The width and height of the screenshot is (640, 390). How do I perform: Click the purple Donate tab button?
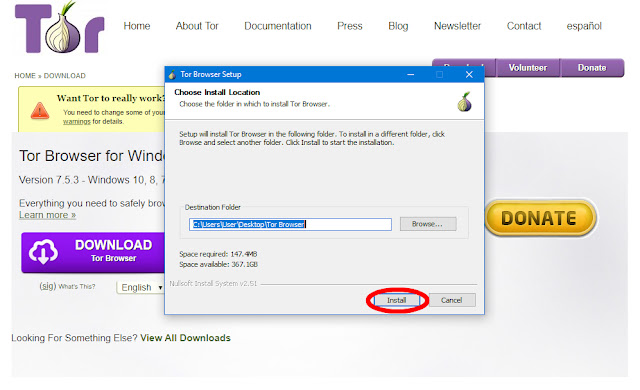coord(592,68)
